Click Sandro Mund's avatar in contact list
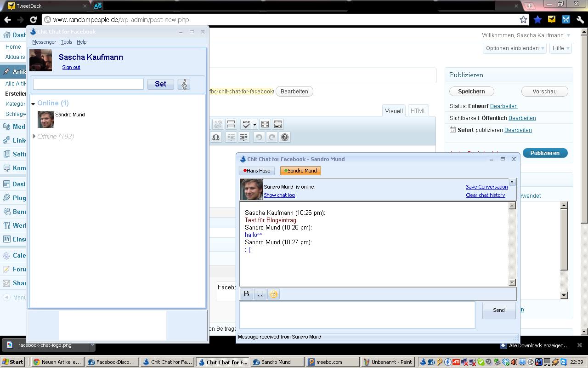This screenshot has height=368, width=588. (x=46, y=120)
